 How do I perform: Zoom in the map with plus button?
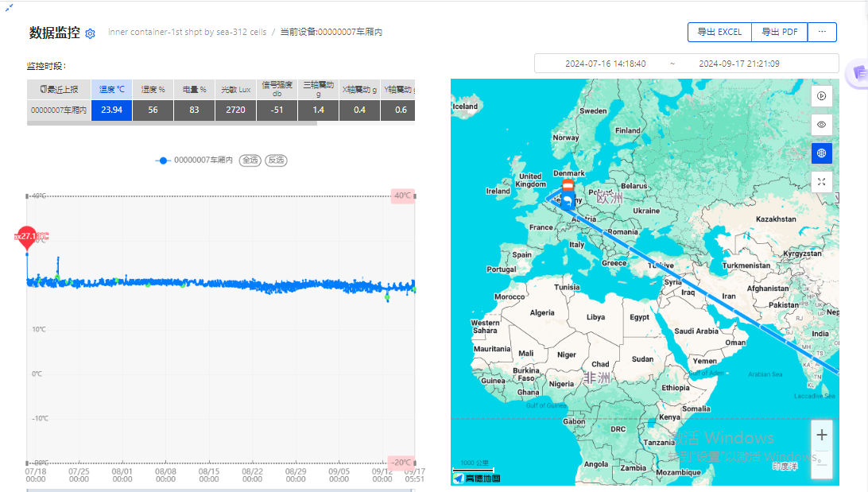tap(821, 435)
